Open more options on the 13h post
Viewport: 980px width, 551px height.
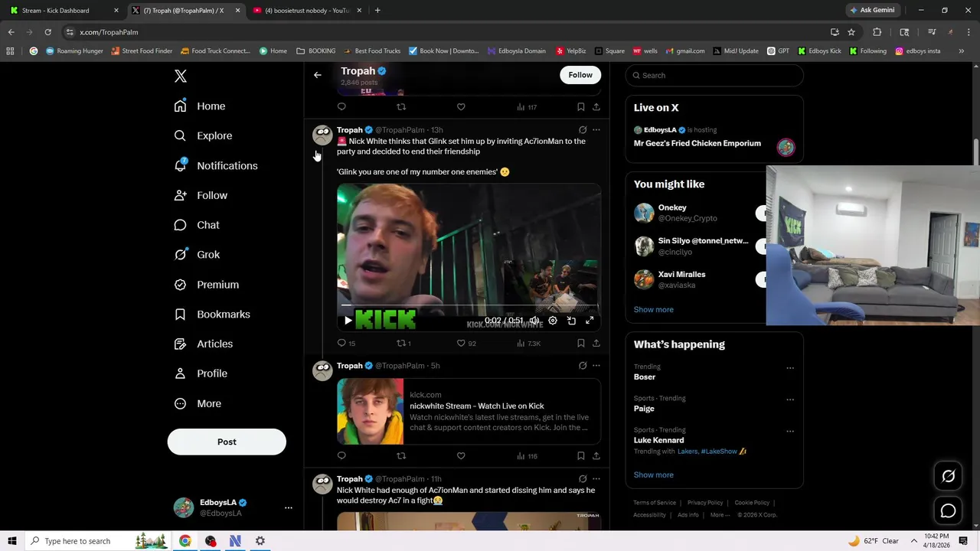point(596,130)
